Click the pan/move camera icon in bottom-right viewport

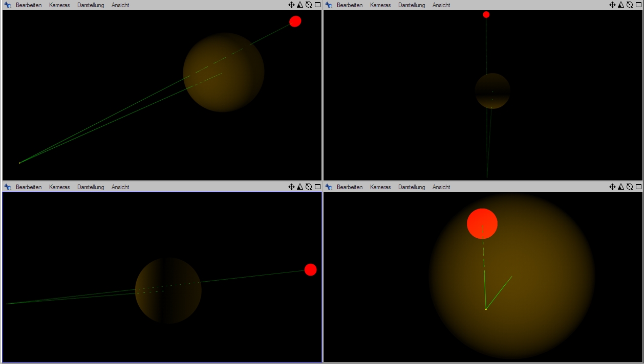tap(612, 187)
